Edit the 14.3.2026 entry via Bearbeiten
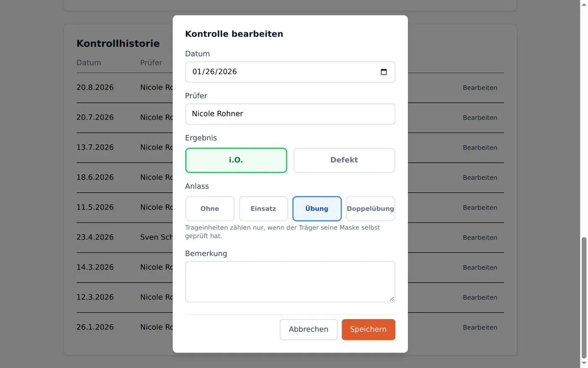588x368 pixels. tap(480, 267)
